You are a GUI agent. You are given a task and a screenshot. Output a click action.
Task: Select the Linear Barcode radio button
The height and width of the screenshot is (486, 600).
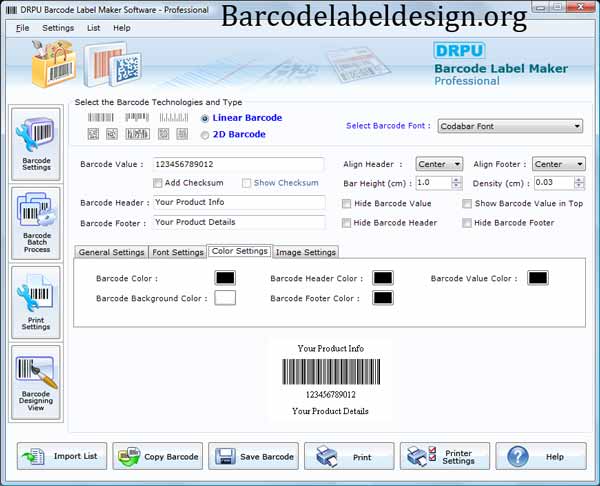[205, 118]
